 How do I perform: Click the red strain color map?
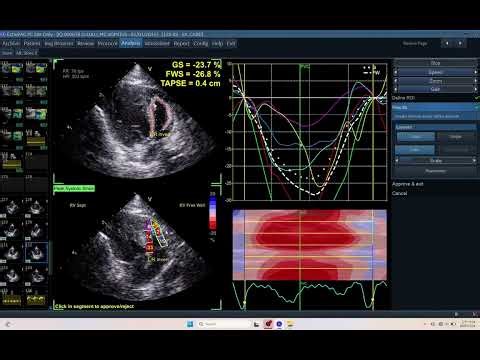tap(310, 245)
